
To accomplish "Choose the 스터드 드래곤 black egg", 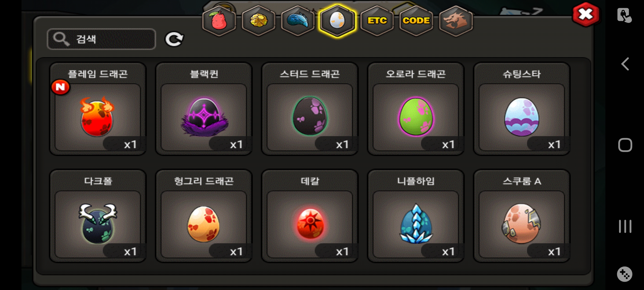I will pyautogui.click(x=310, y=109).
